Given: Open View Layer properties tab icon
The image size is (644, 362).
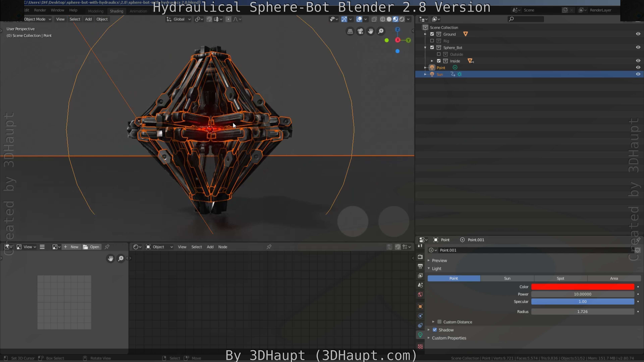Looking at the screenshot, I should [x=420, y=276].
